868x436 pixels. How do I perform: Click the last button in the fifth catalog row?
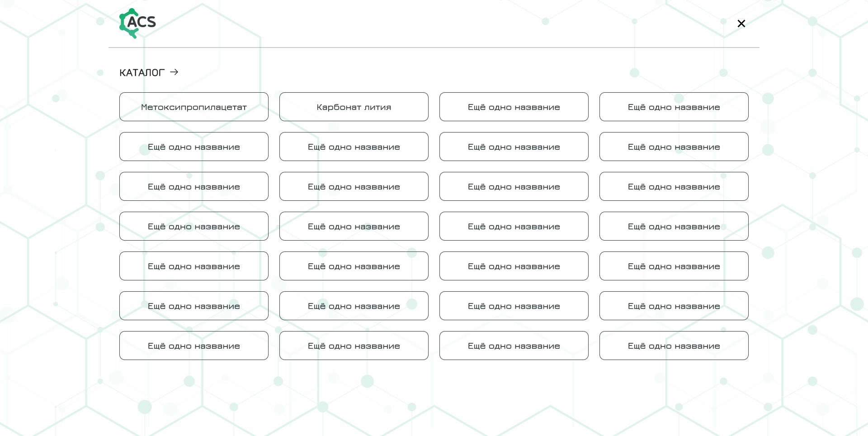(x=674, y=266)
